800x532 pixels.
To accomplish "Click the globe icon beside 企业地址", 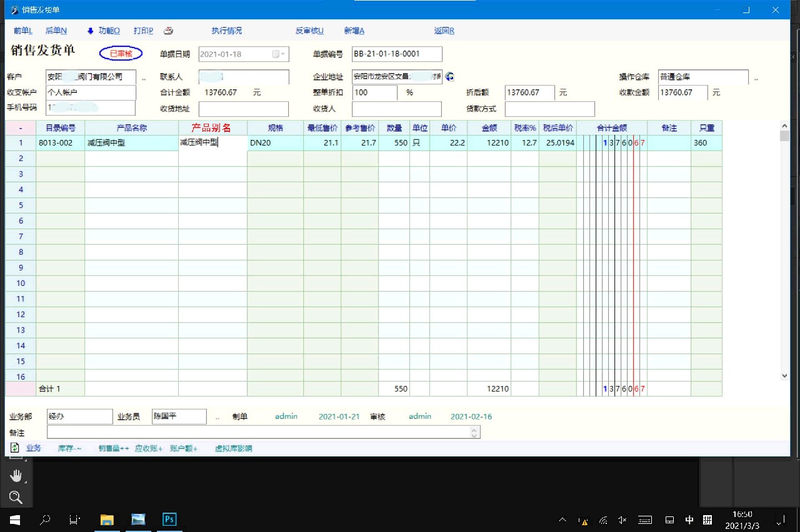I will pyautogui.click(x=449, y=77).
